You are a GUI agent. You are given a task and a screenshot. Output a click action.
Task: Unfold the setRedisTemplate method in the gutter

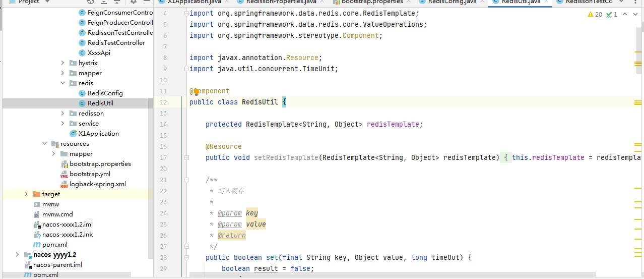186,157
